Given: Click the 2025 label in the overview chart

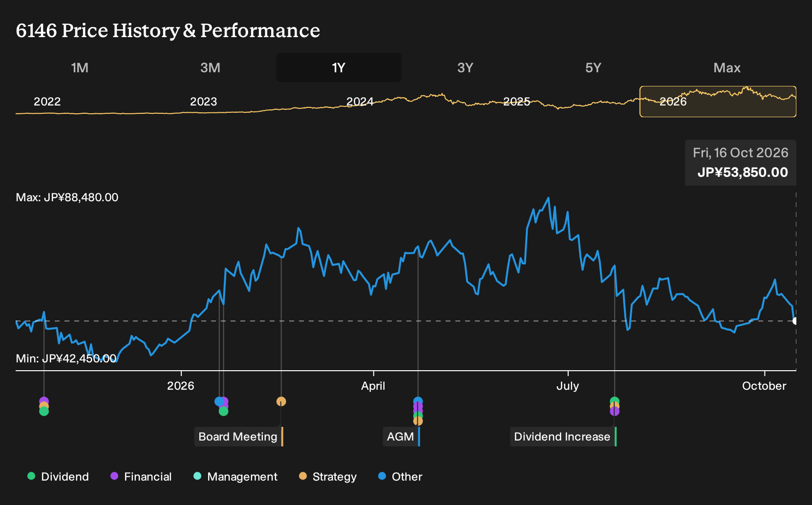Looking at the screenshot, I should pyautogui.click(x=516, y=102).
